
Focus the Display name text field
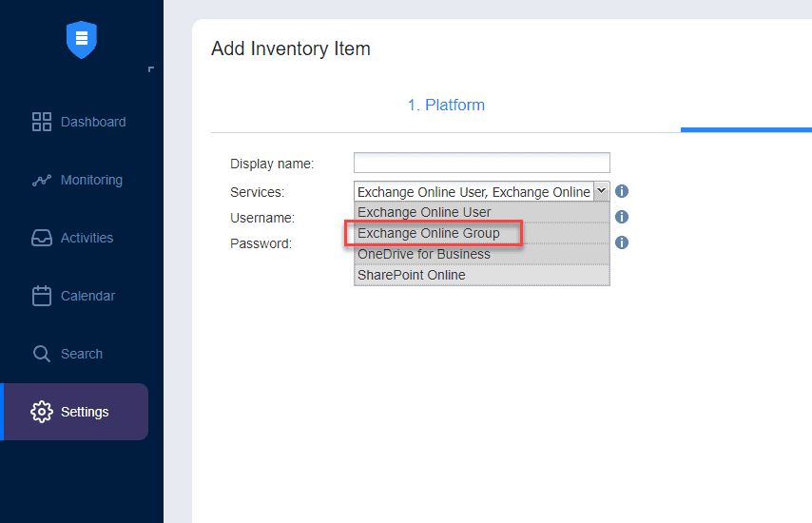tap(481, 163)
